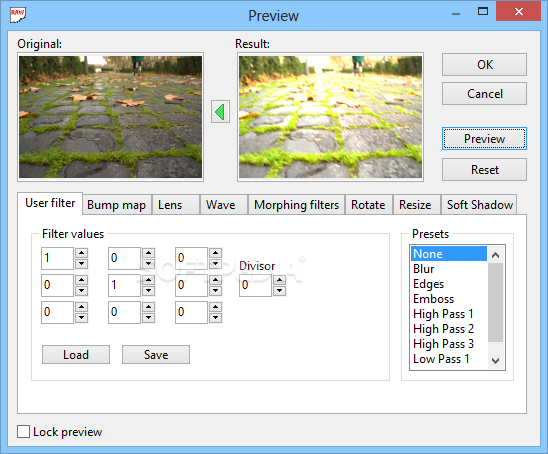Screen dimensions: 548x454
Task: Choose the Edges preset
Action: (449, 284)
